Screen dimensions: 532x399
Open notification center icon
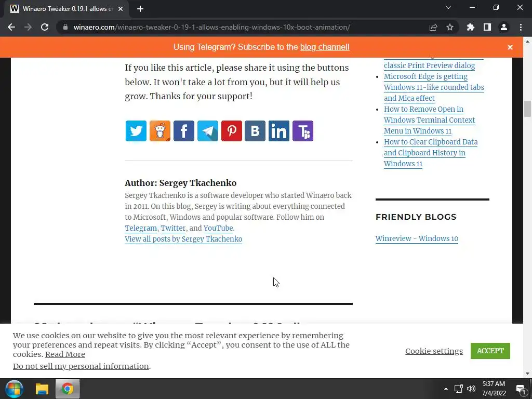(x=521, y=389)
